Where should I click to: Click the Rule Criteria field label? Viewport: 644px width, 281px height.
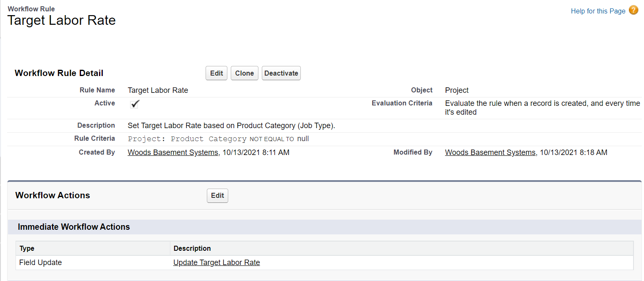click(94, 139)
